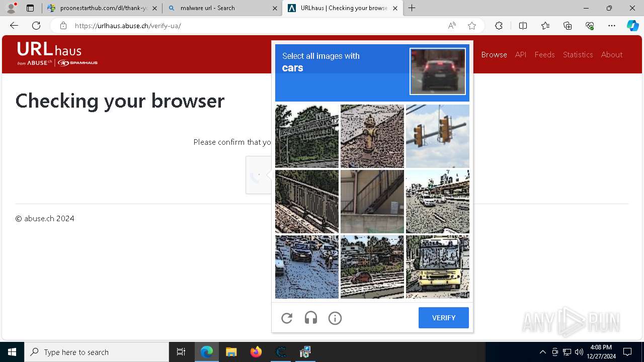Select the street traffic cars tile
Viewport: 644px width, 362px height.
click(307, 267)
